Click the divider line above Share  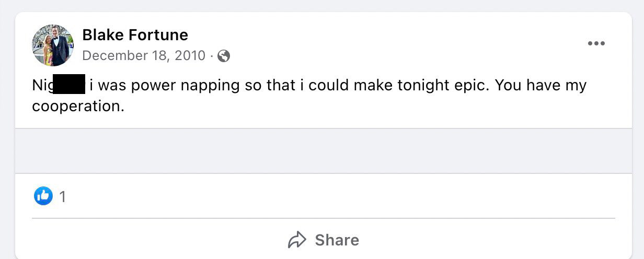(x=323, y=218)
